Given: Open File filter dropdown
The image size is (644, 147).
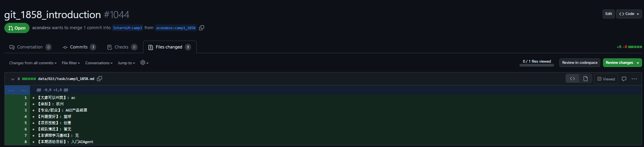Looking at the screenshot, I should tap(71, 63).
